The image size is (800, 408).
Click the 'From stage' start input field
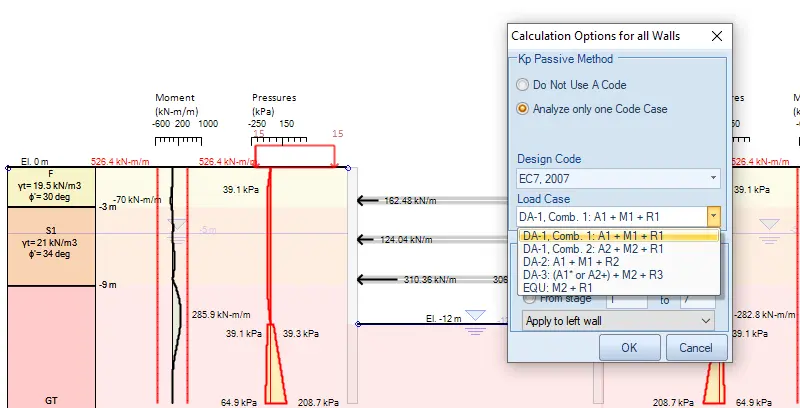click(x=627, y=300)
